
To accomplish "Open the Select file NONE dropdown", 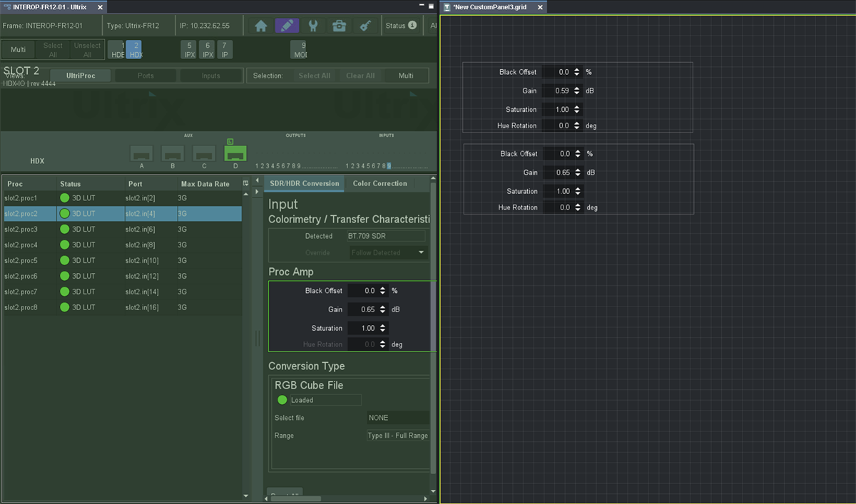I will (x=398, y=418).
